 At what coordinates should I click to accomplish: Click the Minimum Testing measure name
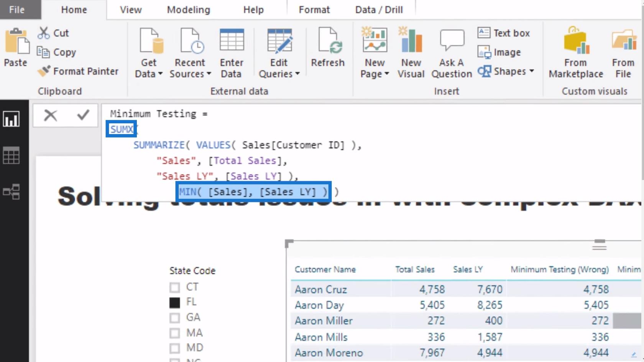153,114
